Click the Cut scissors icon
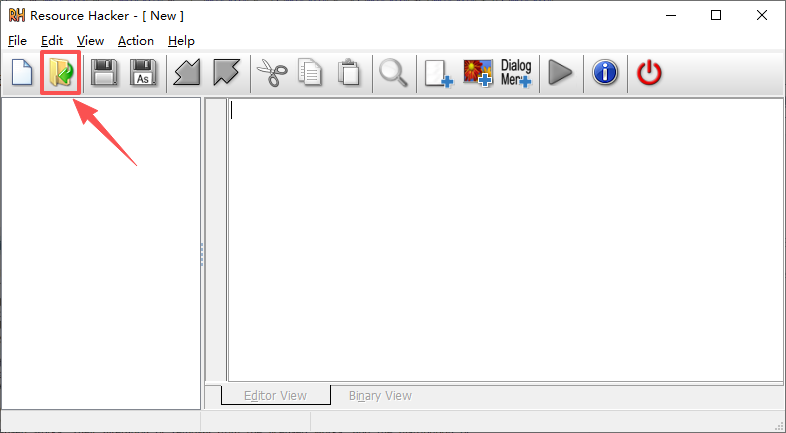The image size is (786, 433). tap(272, 73)
